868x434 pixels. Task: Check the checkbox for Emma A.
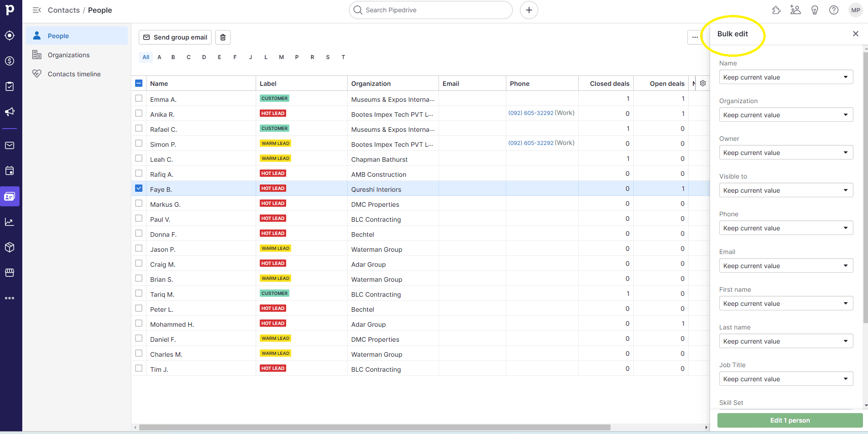coord(139,98)
